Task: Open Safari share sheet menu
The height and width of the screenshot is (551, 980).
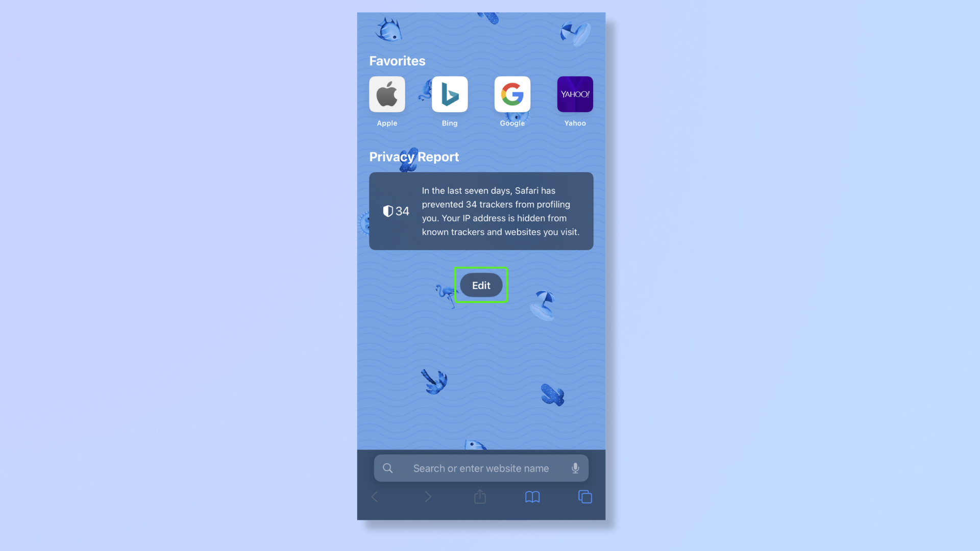Action: click(480, 496)
